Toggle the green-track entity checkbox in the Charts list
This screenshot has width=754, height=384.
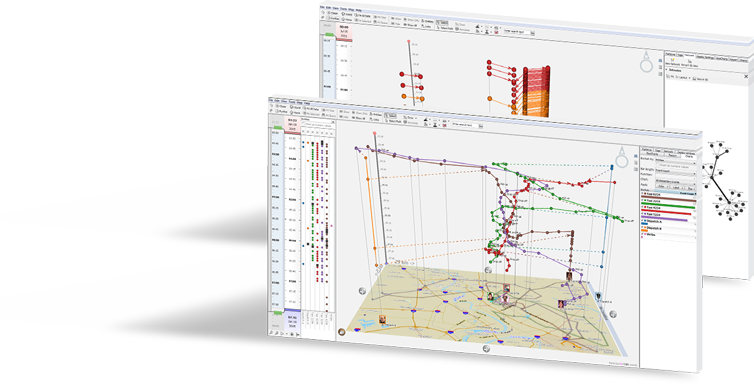[x=642, y=200]
